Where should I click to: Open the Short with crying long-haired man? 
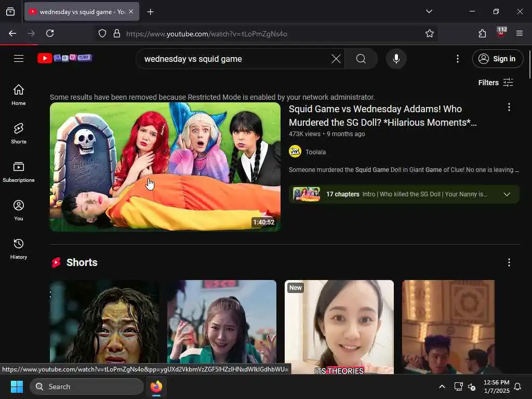coord(104,327)
